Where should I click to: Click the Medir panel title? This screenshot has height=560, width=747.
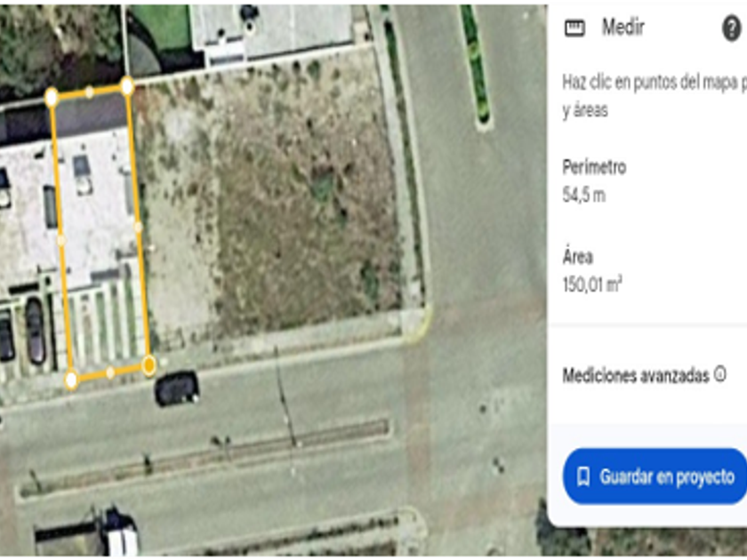[623, 28]
